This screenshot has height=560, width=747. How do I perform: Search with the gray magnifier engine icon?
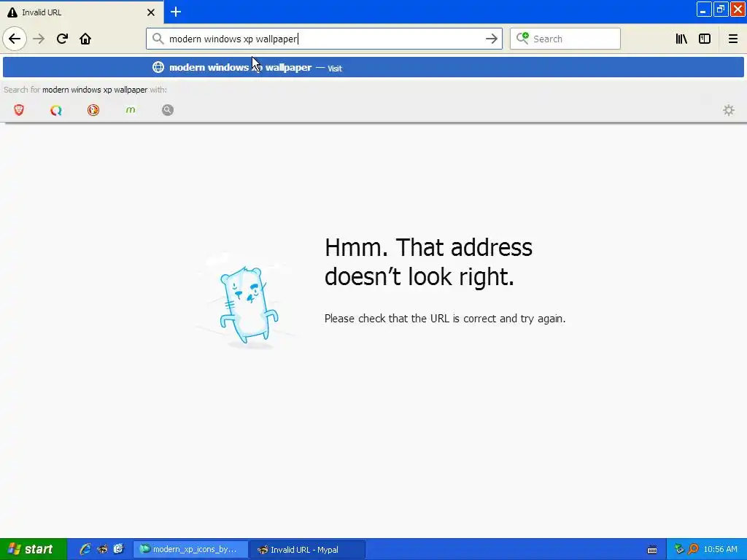click(x=168, y=110)
